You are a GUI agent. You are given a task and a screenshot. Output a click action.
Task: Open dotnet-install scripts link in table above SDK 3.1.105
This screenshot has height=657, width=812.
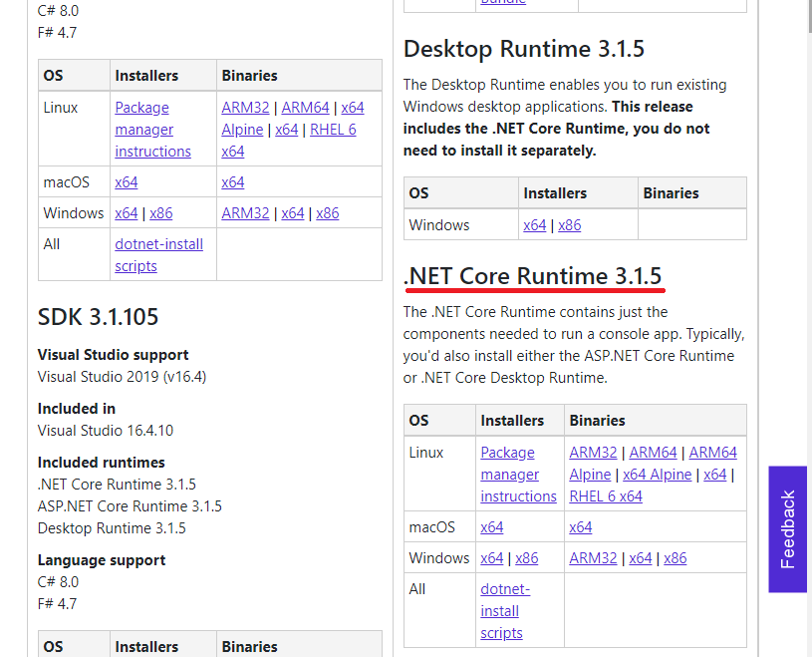pos(159,255)
